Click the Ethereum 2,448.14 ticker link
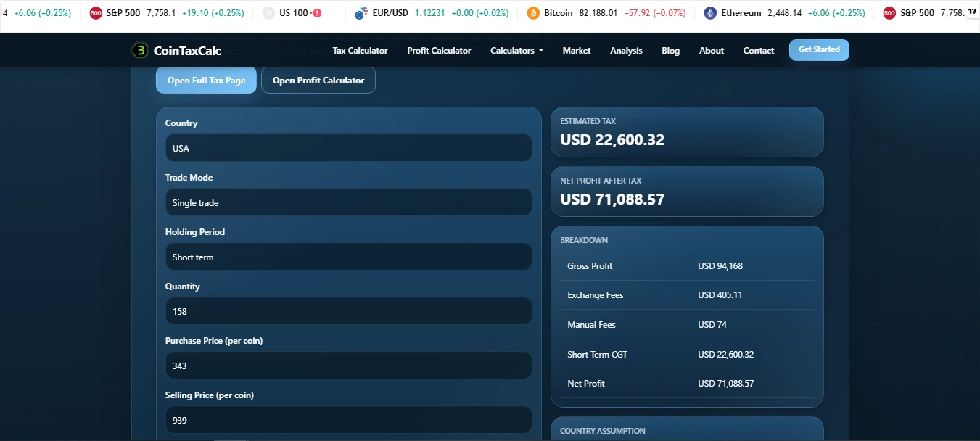 pos(785,13)
